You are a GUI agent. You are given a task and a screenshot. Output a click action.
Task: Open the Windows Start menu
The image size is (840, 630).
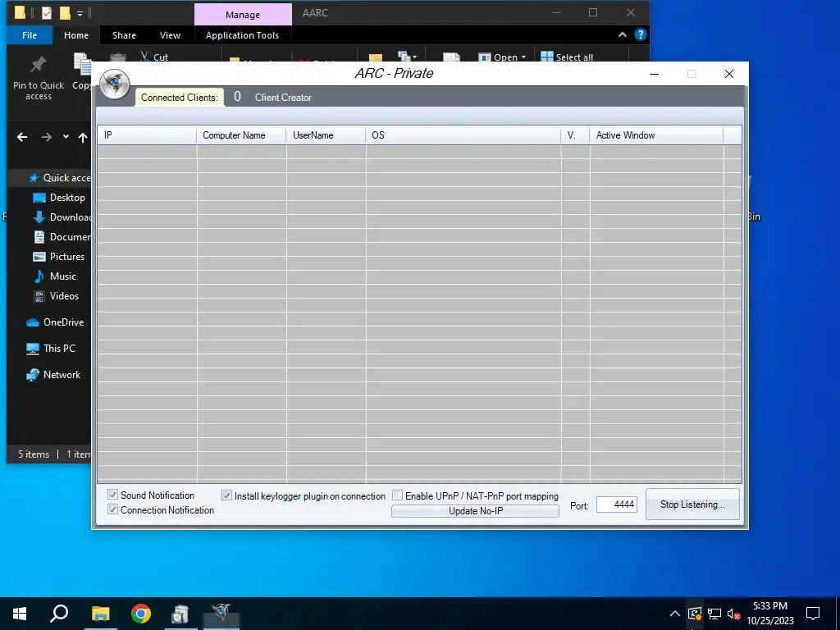pos(20,614)
